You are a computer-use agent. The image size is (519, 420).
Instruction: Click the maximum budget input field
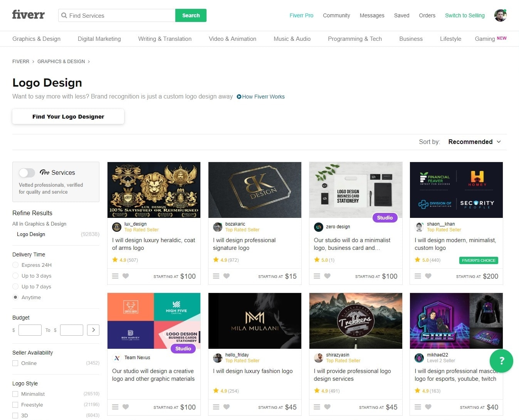tap(72, 330)
